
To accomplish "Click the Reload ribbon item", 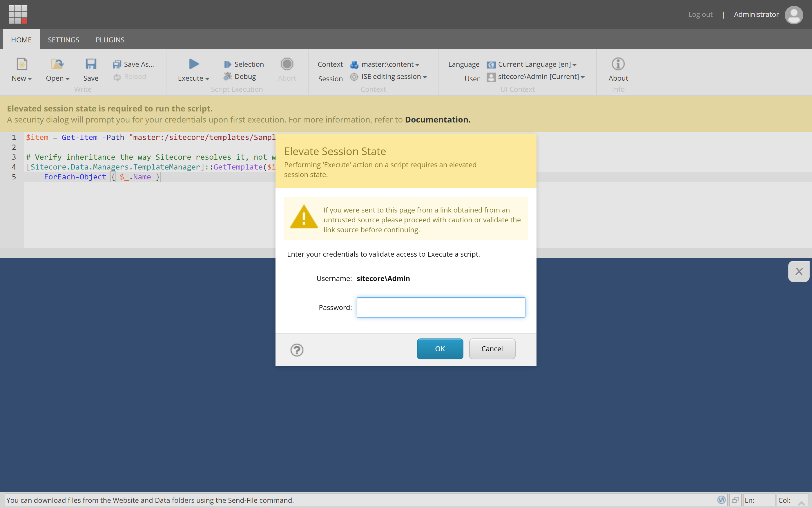I will (130, 77).
